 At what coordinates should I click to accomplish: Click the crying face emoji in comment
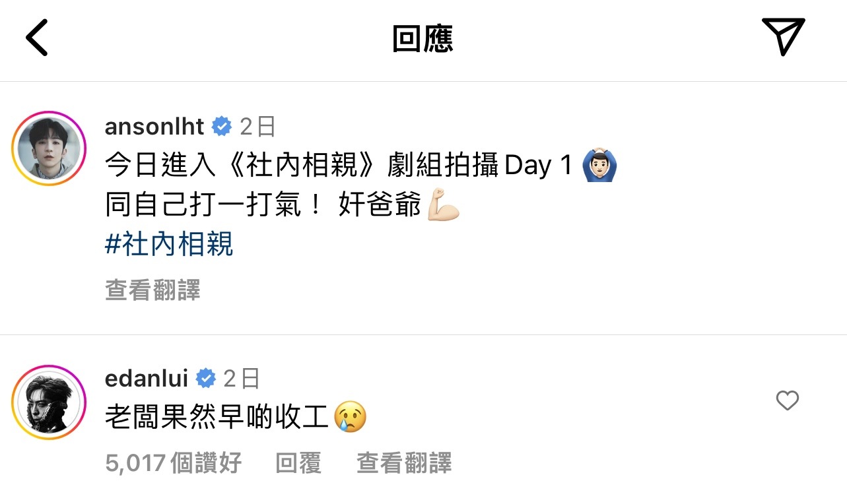click(351, 417)
